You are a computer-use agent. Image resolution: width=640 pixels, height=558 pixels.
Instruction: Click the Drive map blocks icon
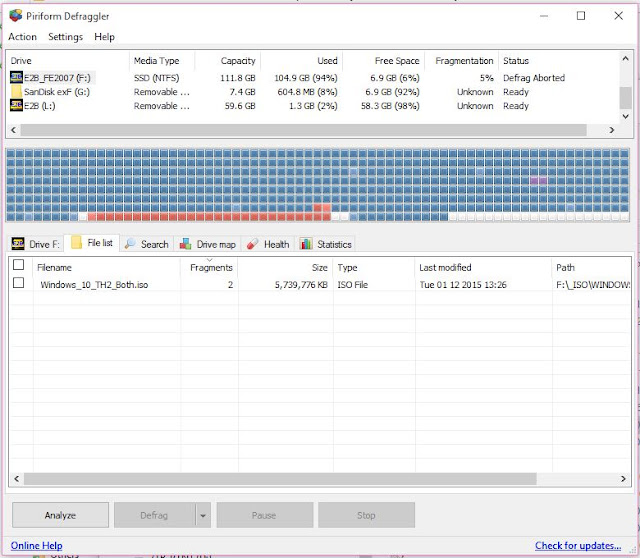pos(186,244)
